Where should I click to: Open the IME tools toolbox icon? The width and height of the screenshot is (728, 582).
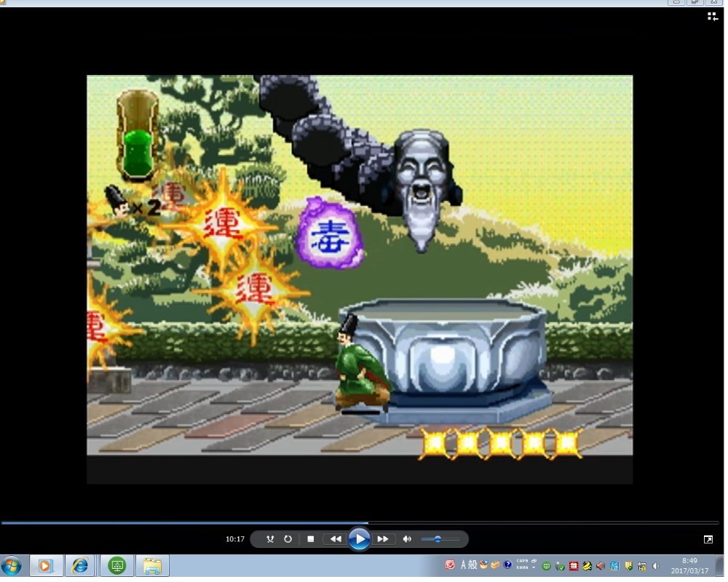point(495,565)
